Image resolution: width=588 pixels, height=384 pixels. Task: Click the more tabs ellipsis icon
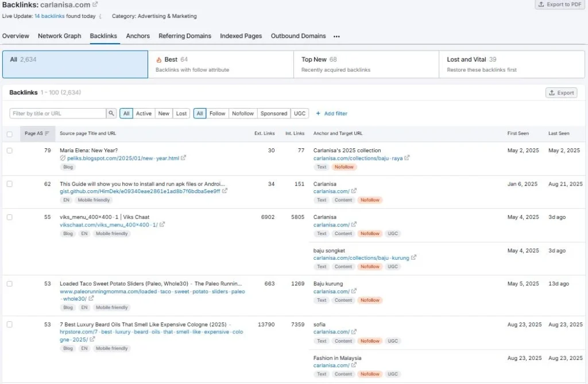336,36
